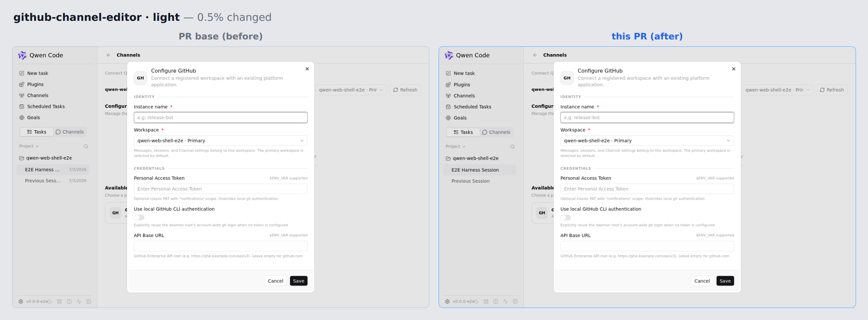
Task: Open the Previous Sess... entry dated 7/3/2026
Action: tap(54, 181)
